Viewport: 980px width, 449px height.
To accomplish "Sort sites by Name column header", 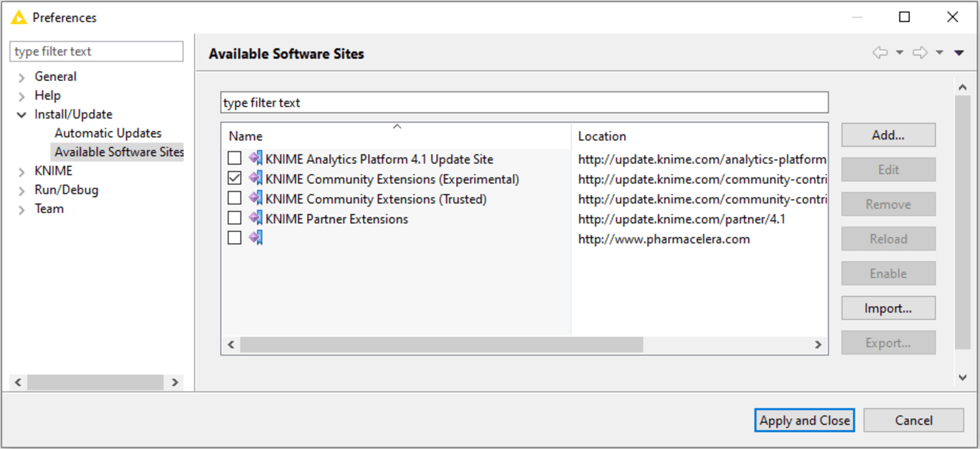I will point(396,136).
